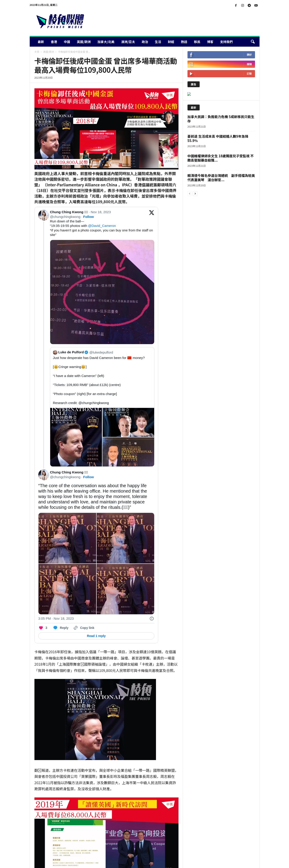The height and width of the screenshot is (868, 289).
Task: Go to previous page of latest sidebar news
Action: (x=190, y=194)
